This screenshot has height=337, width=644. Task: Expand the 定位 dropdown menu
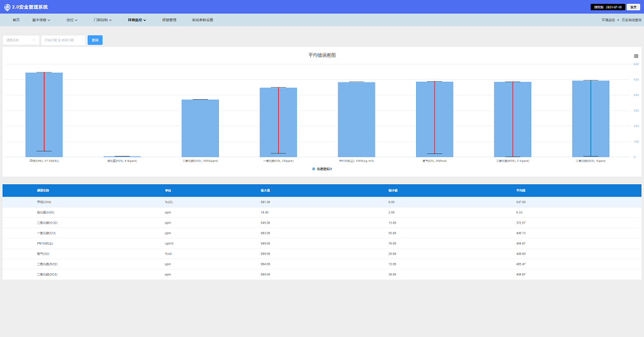[x=71, y=20]
